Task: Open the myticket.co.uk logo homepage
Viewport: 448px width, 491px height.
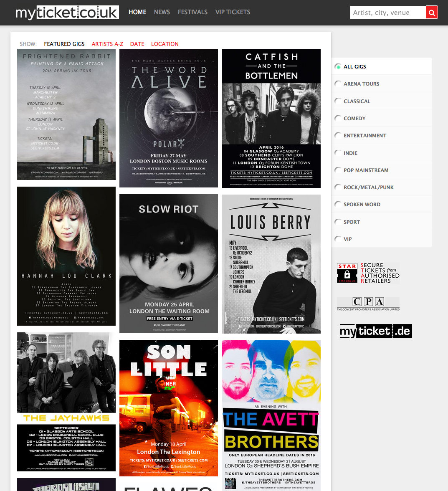Action: (x=67, y=13)
